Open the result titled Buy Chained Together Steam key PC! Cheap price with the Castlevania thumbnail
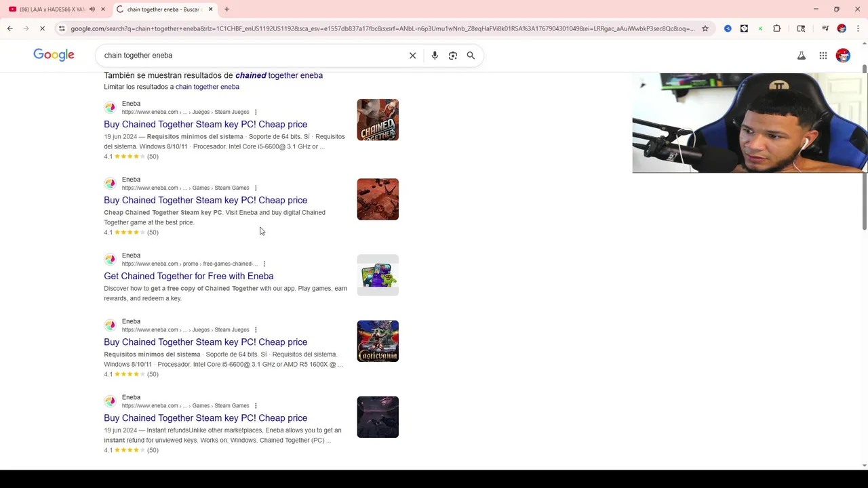The width and height of the screenshot is (868, 488). 205,342
